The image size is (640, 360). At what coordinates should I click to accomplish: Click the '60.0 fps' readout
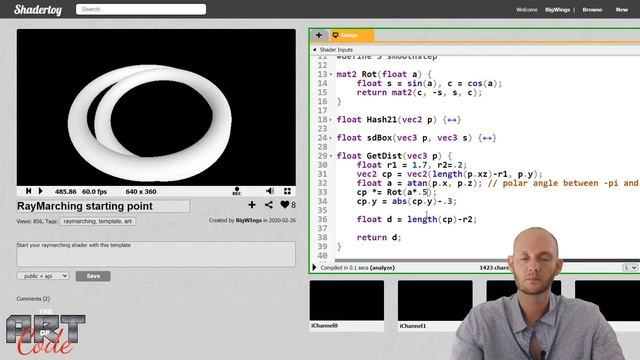94,191
